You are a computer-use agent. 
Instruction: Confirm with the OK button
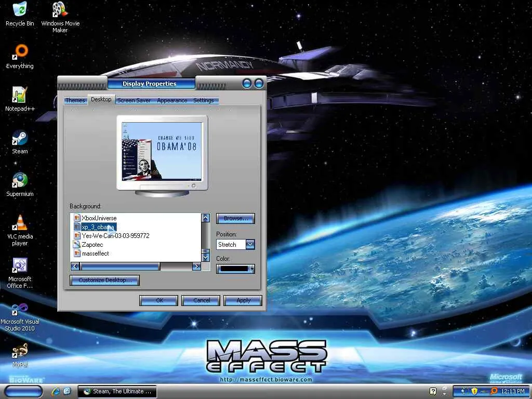pyautogui.click(x=158, y=300)
